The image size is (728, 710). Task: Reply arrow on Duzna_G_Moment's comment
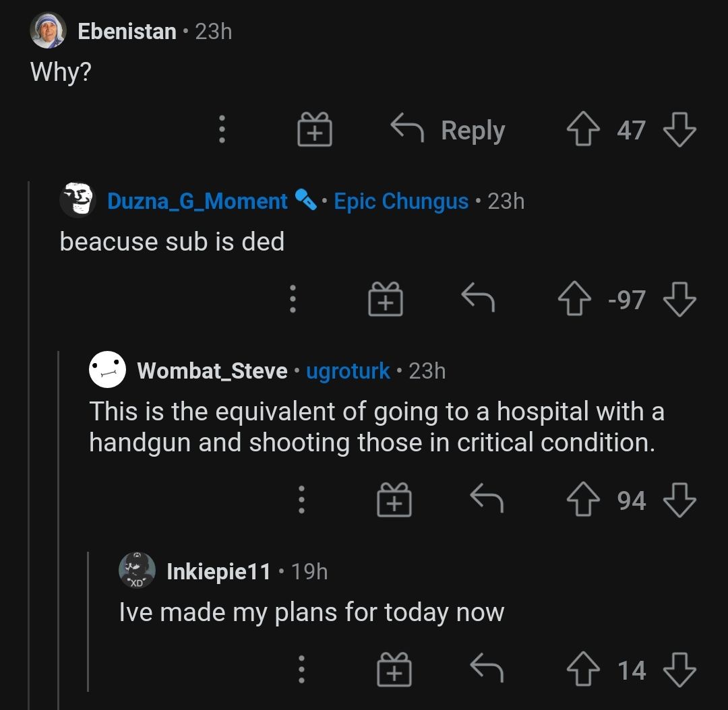477,300
